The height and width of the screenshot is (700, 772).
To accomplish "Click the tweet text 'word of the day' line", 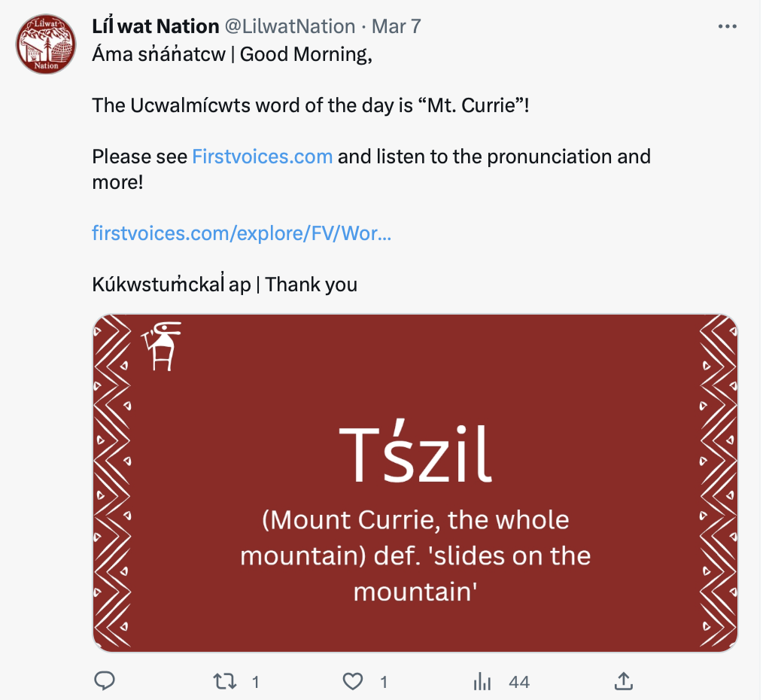I will pyautogui.click(x=310, y=105).
